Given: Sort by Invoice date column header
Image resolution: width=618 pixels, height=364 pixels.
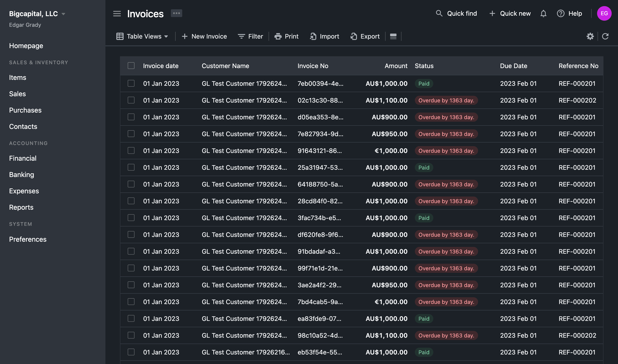Looking at the screenshot, I should tap(161, 66).
